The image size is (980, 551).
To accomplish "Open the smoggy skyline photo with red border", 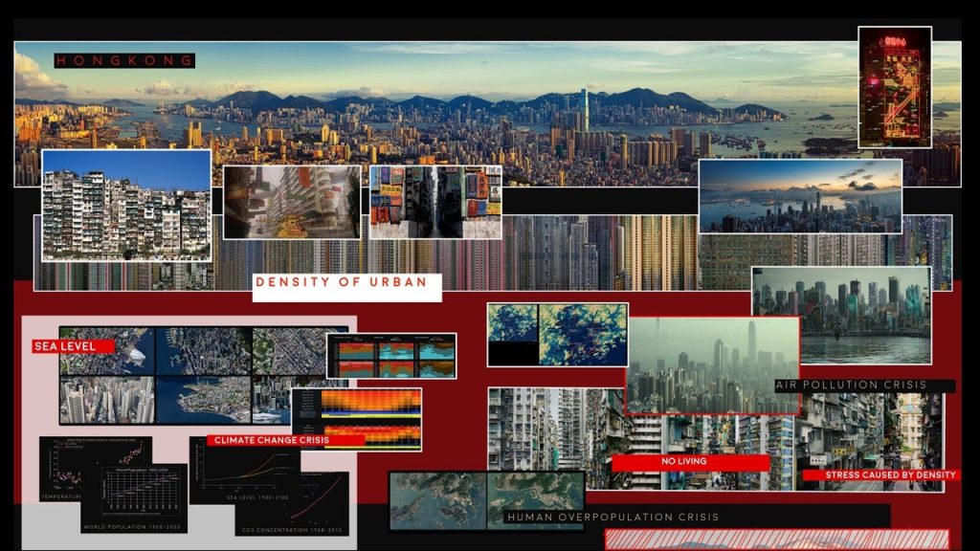I will 713,365.
